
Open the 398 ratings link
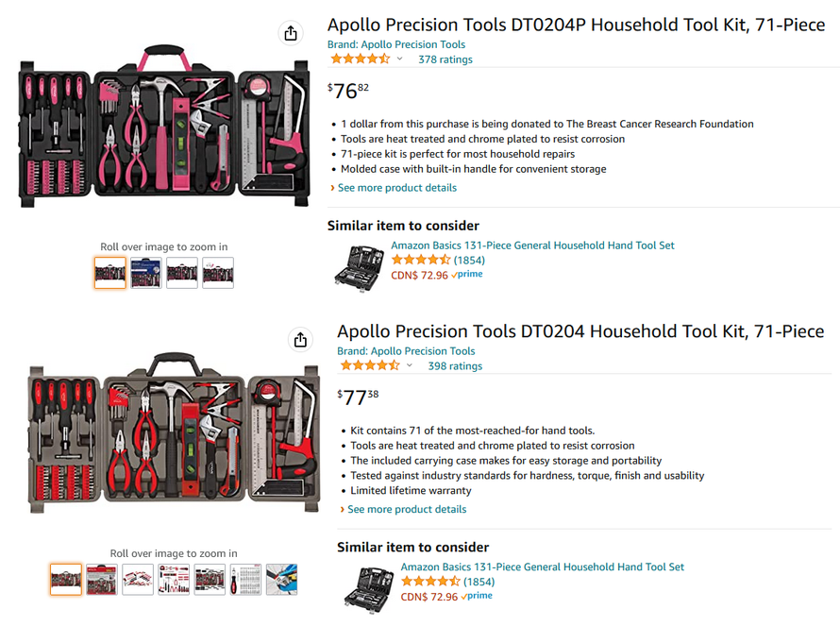click(x=455, y=366)
